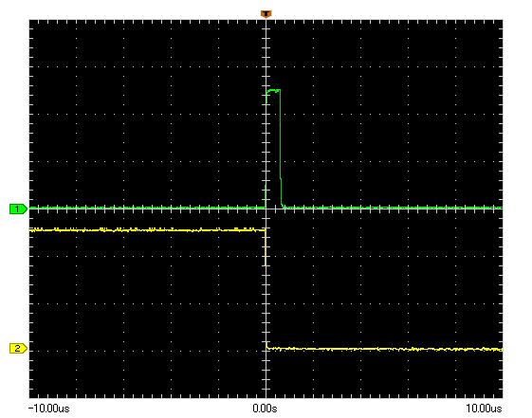Click the yellow high-level trace before the trigger
Screen dimensions: 532x418
coord(147,229)
